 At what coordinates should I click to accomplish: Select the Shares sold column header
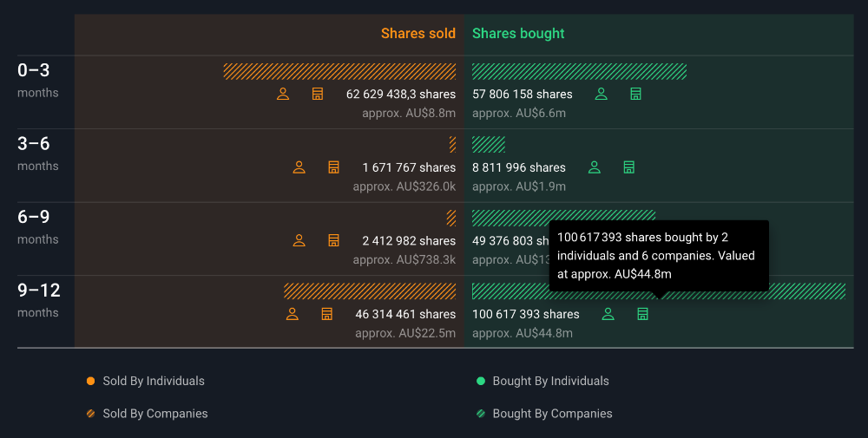coord(418,34)
